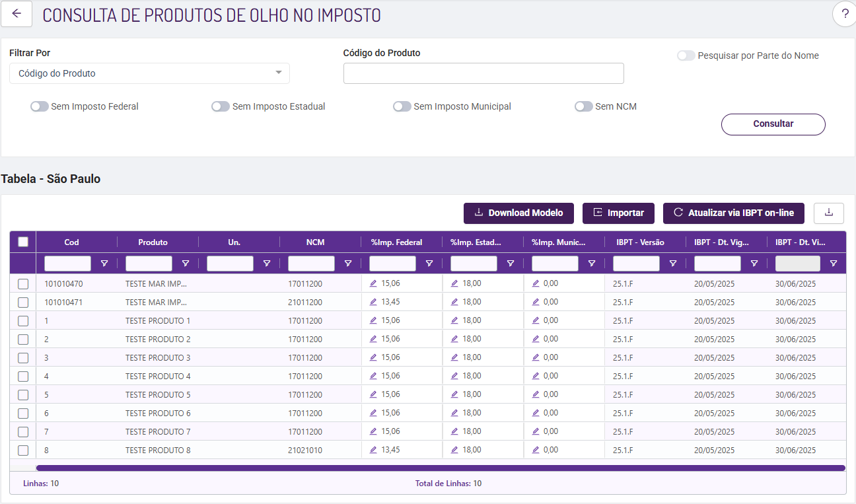
Task: Toggle Sem Imposto Municipal switch
Action: click(402, 106)
